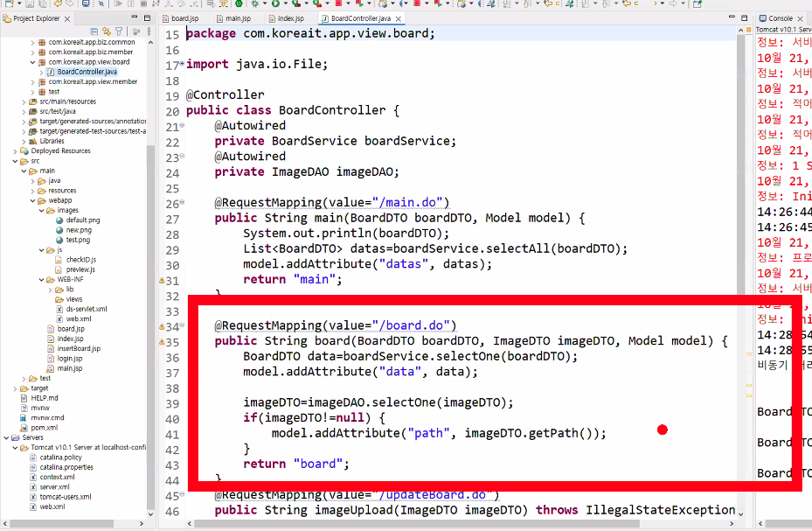Minimize the editor area
Screen dimensions: 812x531
(x=732, y=18)
